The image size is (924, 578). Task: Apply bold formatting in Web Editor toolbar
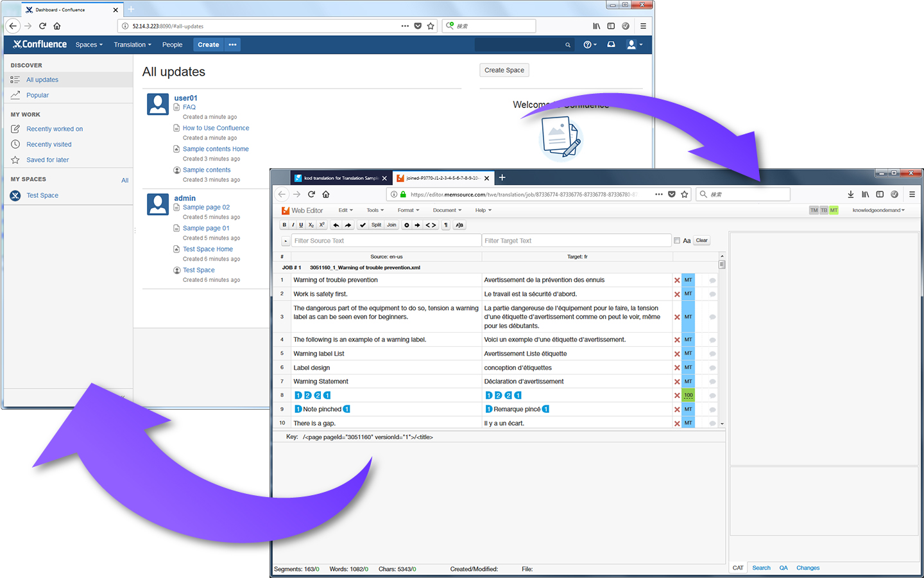click(x=284, y=225)
